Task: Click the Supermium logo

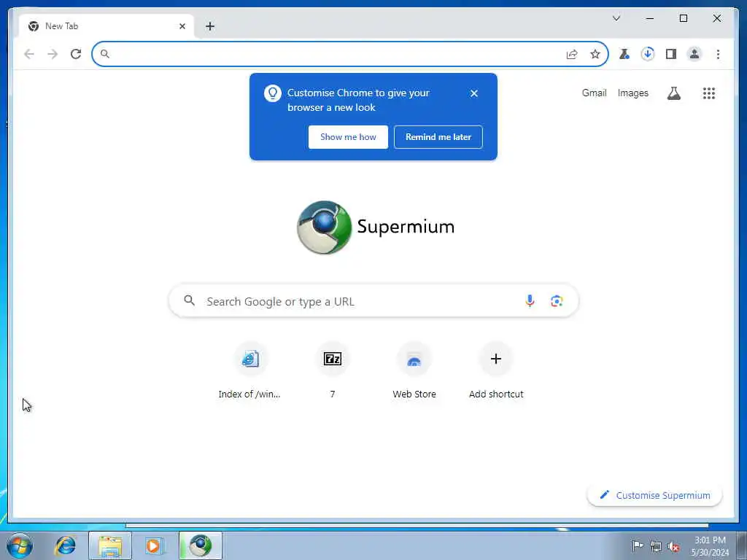Action: (376, 227)
